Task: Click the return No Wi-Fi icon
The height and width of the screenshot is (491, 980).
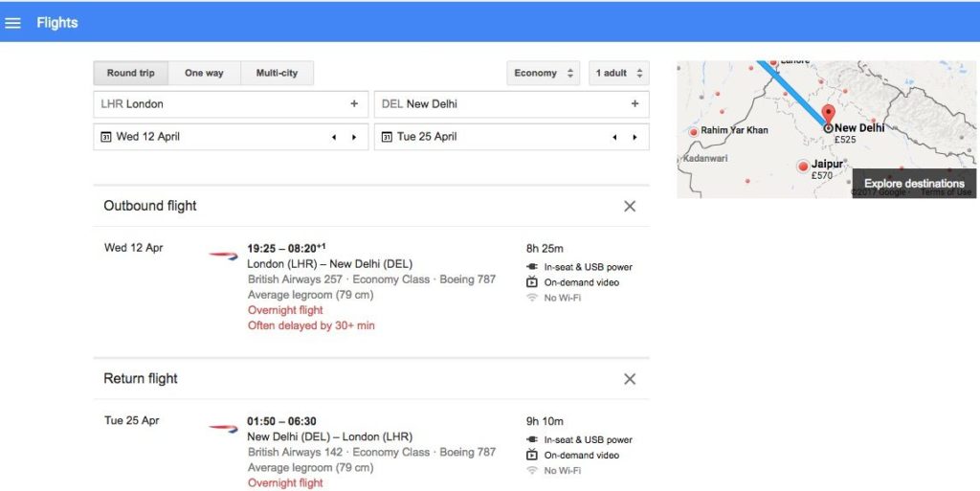Action: 532,470
